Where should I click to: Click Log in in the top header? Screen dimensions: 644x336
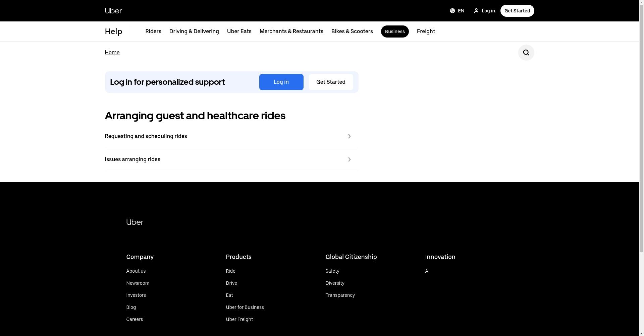pos(484,11)
